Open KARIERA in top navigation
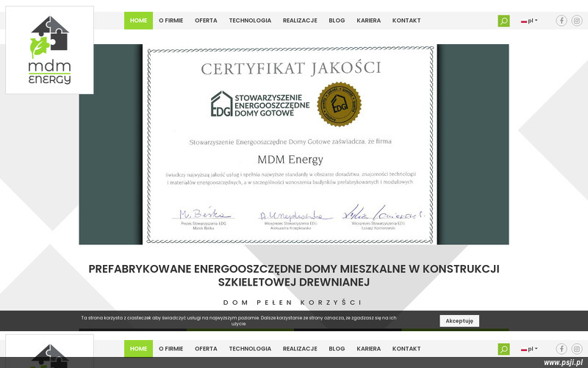Image resolution: width=588 pixels, height=368 pixels. tap(369, 21)
